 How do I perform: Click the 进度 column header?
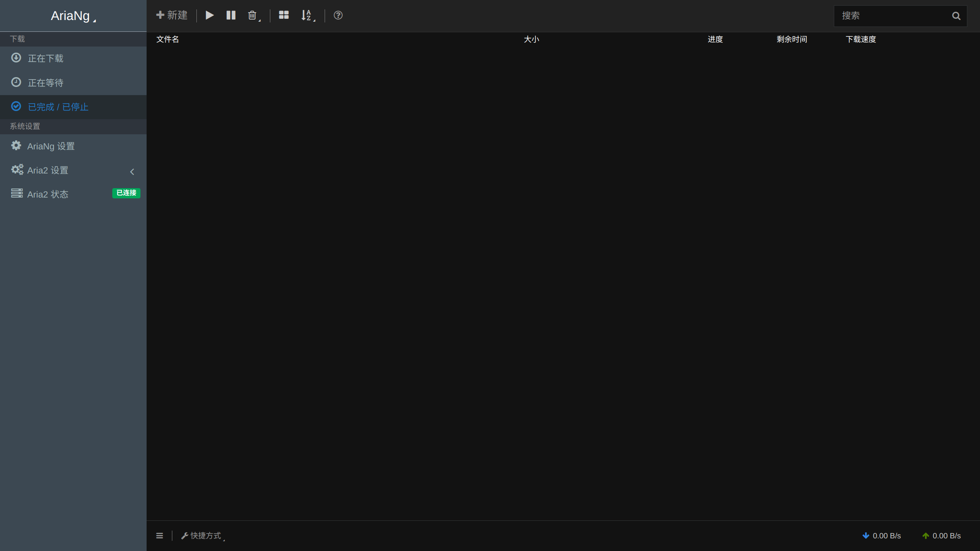pyautogui.click(x=715, y=39)
